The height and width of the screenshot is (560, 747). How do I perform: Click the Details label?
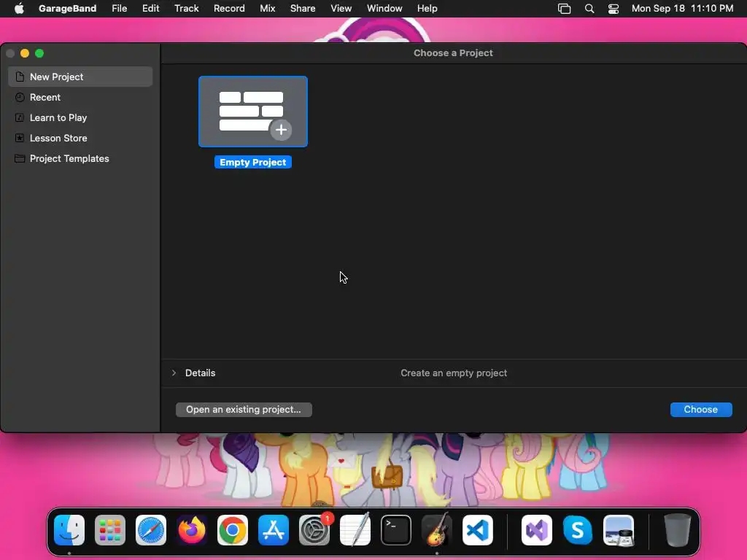coord(200,373)
